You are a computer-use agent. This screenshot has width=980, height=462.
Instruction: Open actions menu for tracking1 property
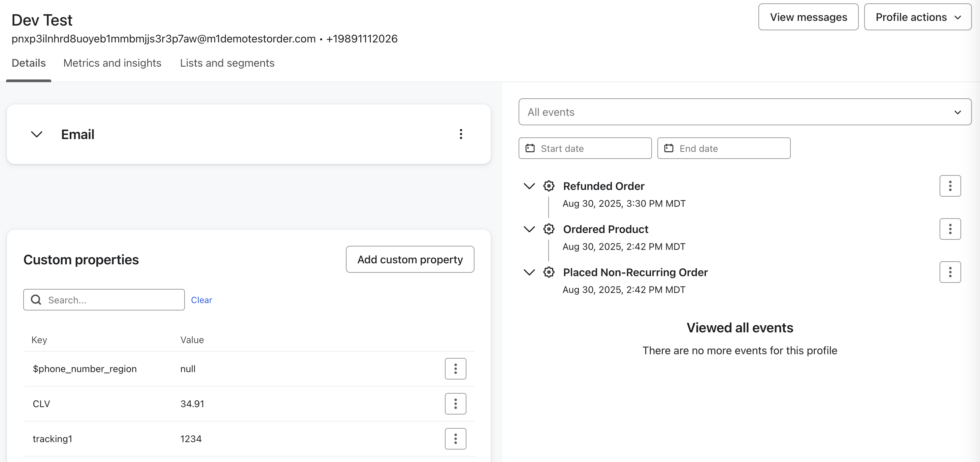coord(455,438)
